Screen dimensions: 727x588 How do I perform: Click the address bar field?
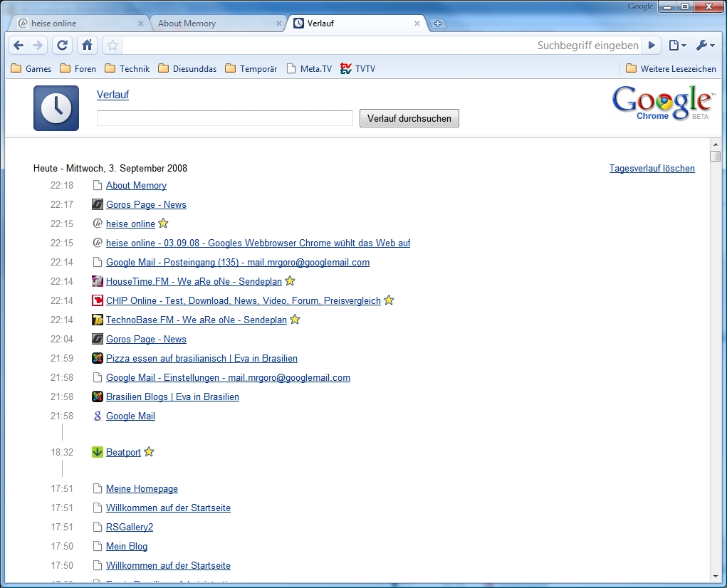[382, 46]
